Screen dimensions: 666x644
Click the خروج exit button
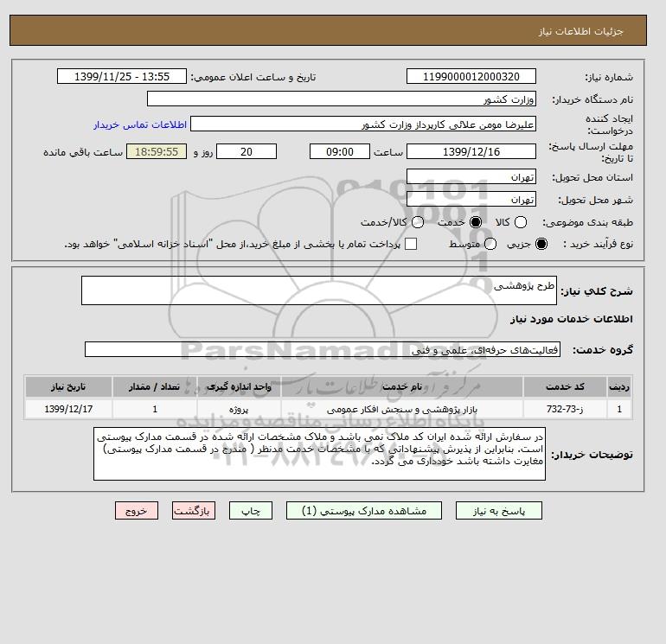pyautogui.click(x=137, y=511)
